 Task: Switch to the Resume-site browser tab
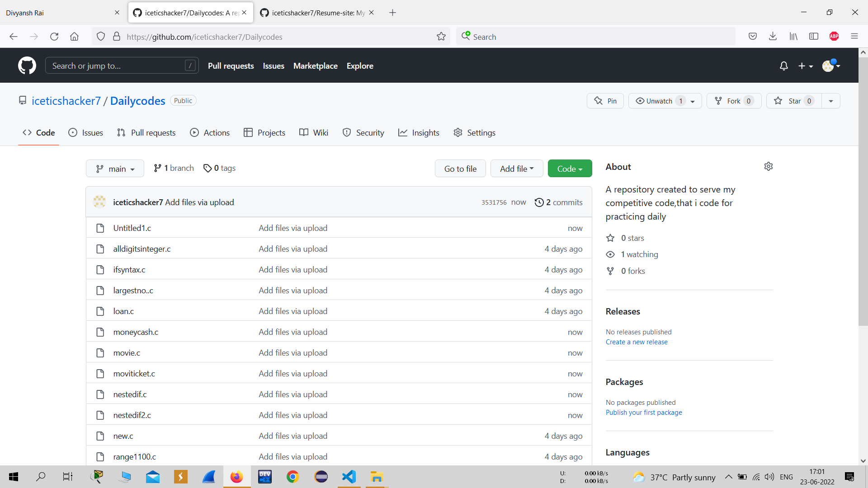pos(317,13)
